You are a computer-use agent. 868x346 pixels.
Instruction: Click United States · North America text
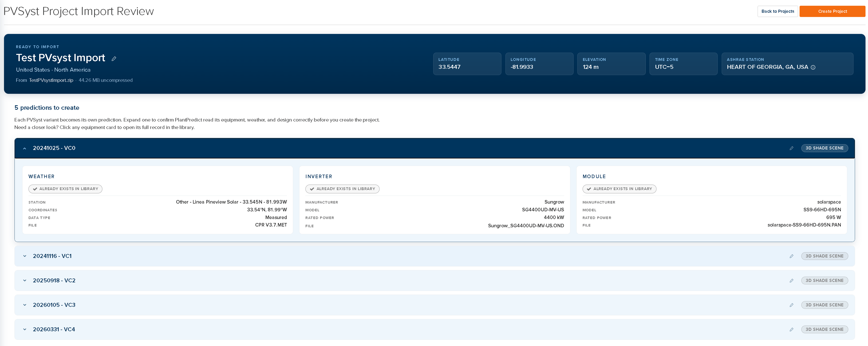click(x=53, y=70)
